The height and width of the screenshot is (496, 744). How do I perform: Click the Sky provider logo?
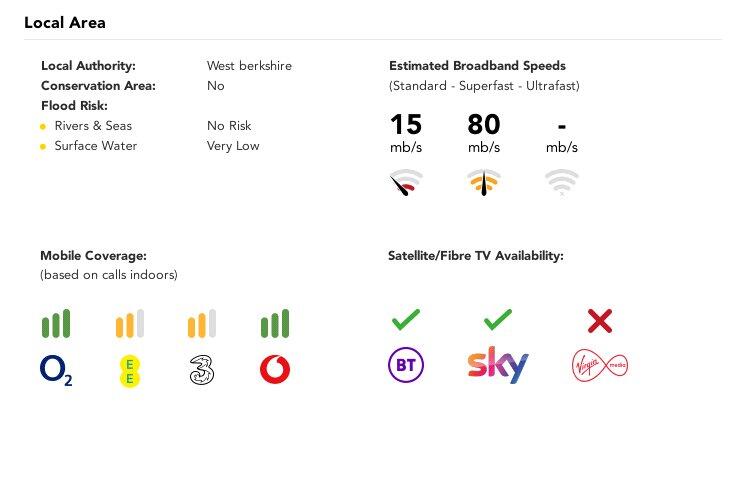click(x=498, y=365)
